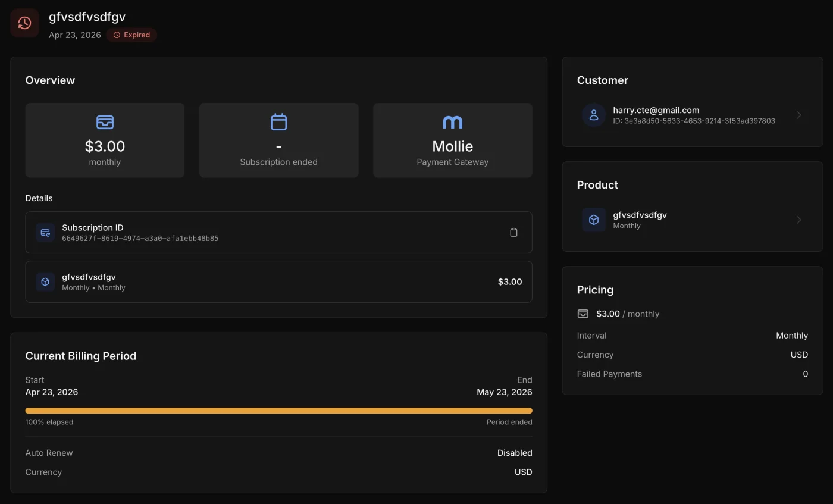Click the customer ID text starting 3e3a8d50

(x=694, y=121)
